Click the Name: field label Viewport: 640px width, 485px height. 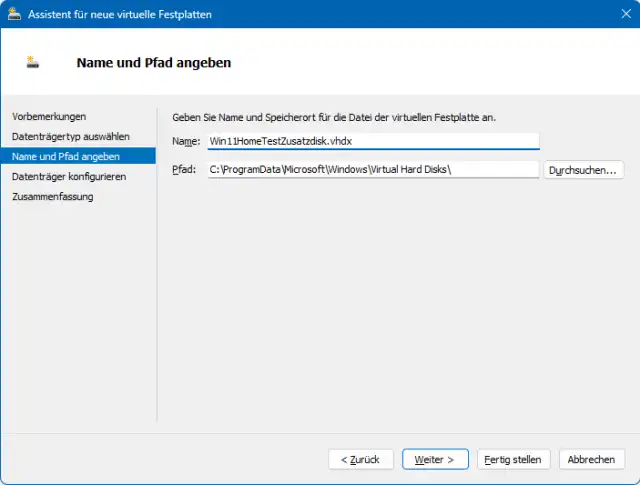click(186, 142)
